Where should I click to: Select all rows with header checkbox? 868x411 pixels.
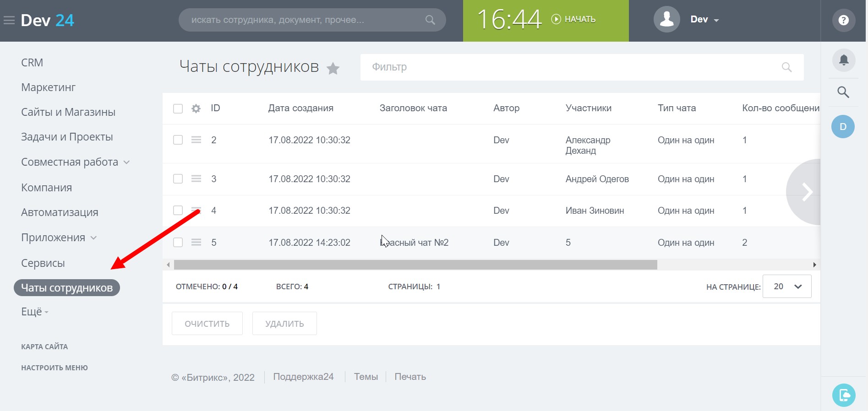coord(178,108)
